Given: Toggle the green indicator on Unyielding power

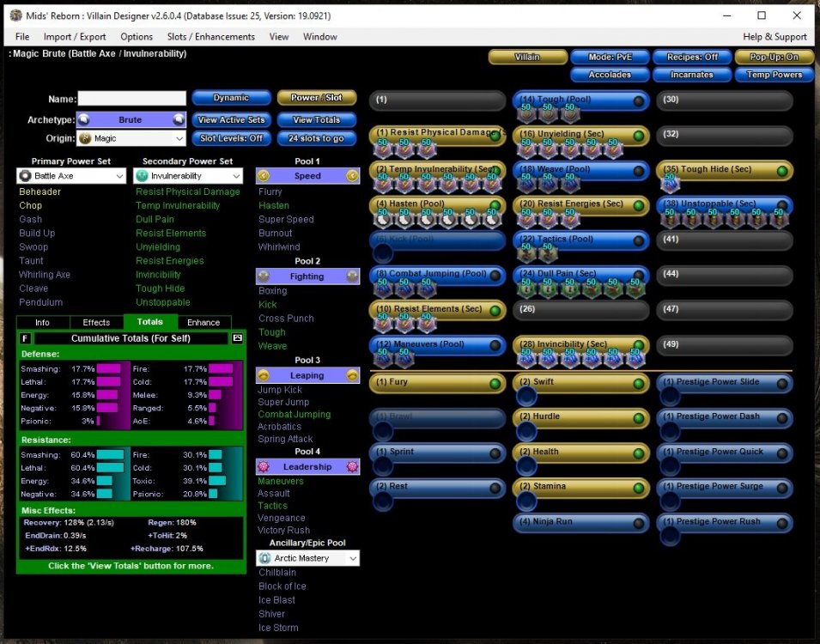Looking at the screenshot, I should [638, 136].
